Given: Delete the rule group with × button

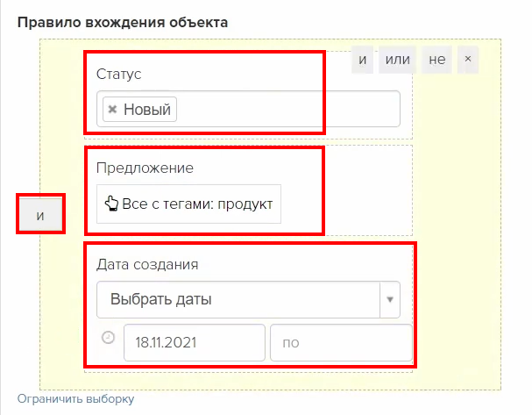Looking at the screenshot, I should [468, 60].
